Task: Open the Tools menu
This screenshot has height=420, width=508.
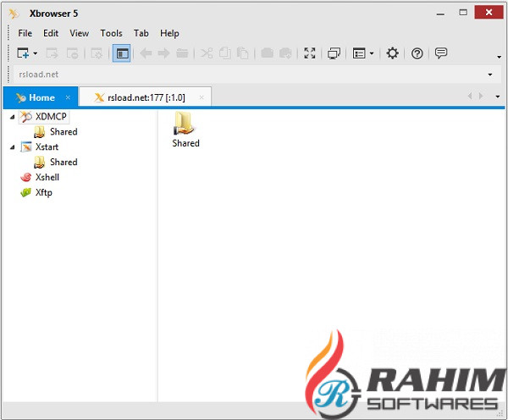Action: pyautogui.click(x=111, y=33)
